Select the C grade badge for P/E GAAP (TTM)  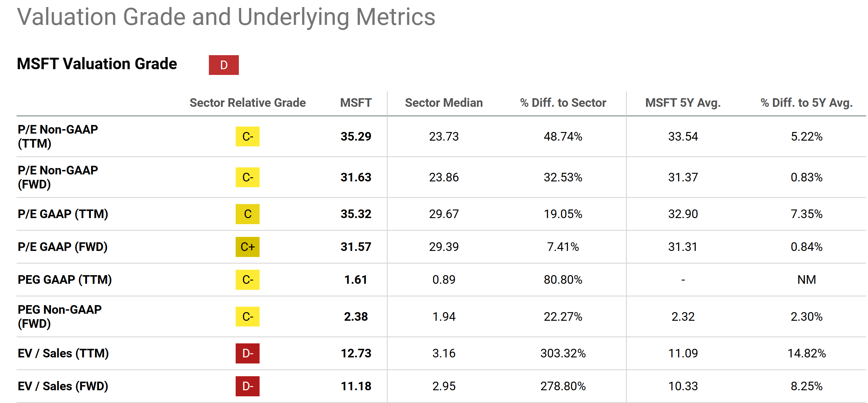pos(247,214)
